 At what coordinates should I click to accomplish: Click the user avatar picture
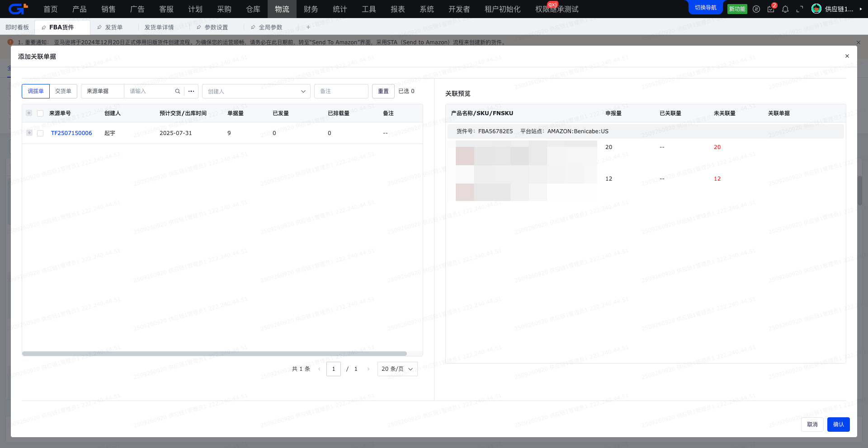click(x=816, y=9)
